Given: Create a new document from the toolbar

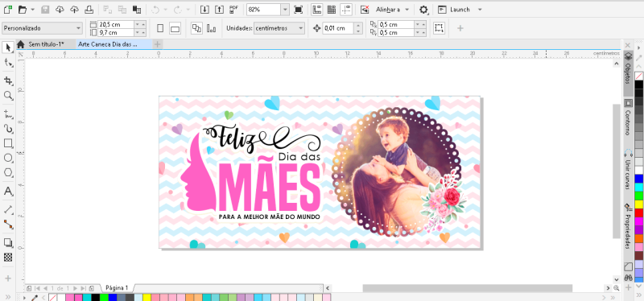Looking at the screenshot, I should point(7,9).
